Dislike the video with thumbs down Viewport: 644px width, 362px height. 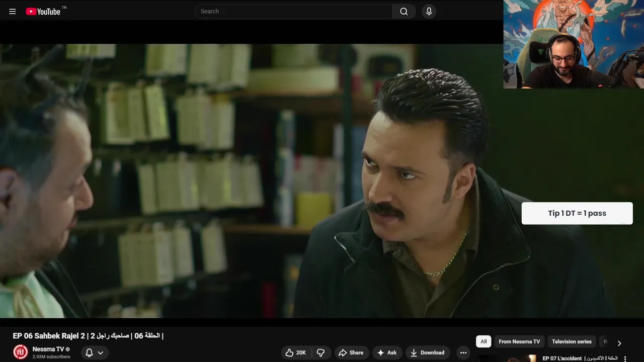(x=321, y=352)
